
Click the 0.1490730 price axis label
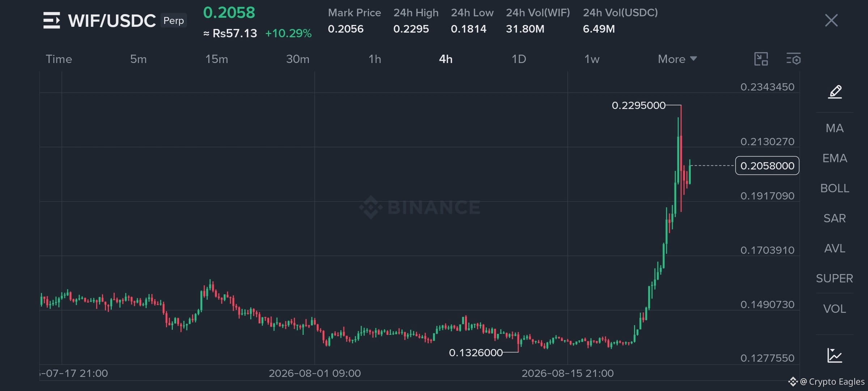point(767,304)
